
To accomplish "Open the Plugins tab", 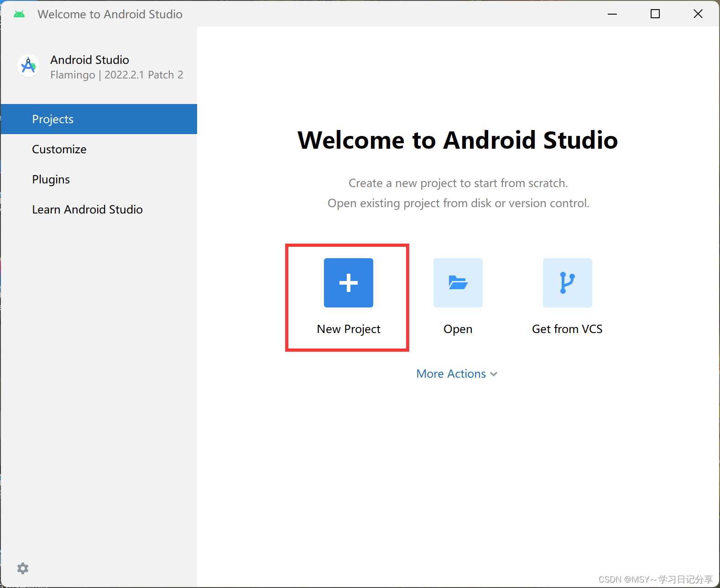I will (99, 179).
